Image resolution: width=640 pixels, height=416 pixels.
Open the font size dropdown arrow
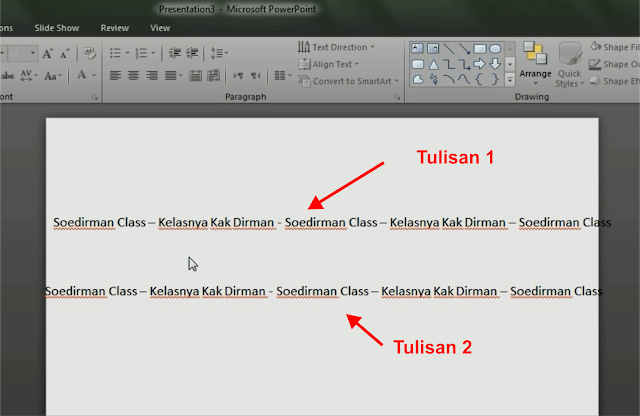(33, 53)
